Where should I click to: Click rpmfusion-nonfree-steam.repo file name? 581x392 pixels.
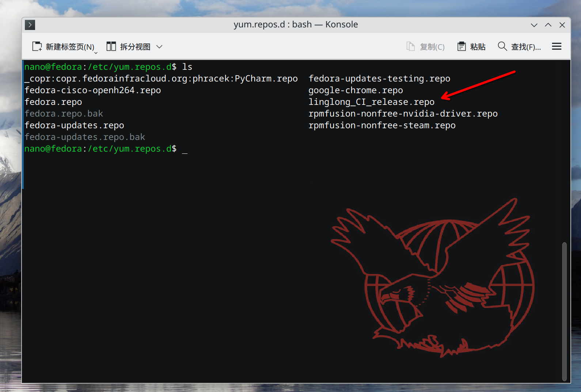[x=382, y=125]
